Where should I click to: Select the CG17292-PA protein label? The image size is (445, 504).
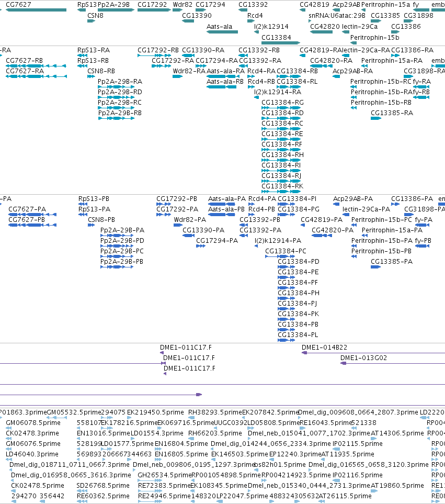pos(177,209)
